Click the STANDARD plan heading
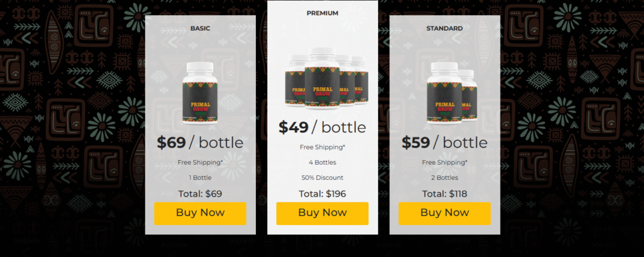Image resolution: width=644 pixels, height=257 pixels. (x=445, y=28)
